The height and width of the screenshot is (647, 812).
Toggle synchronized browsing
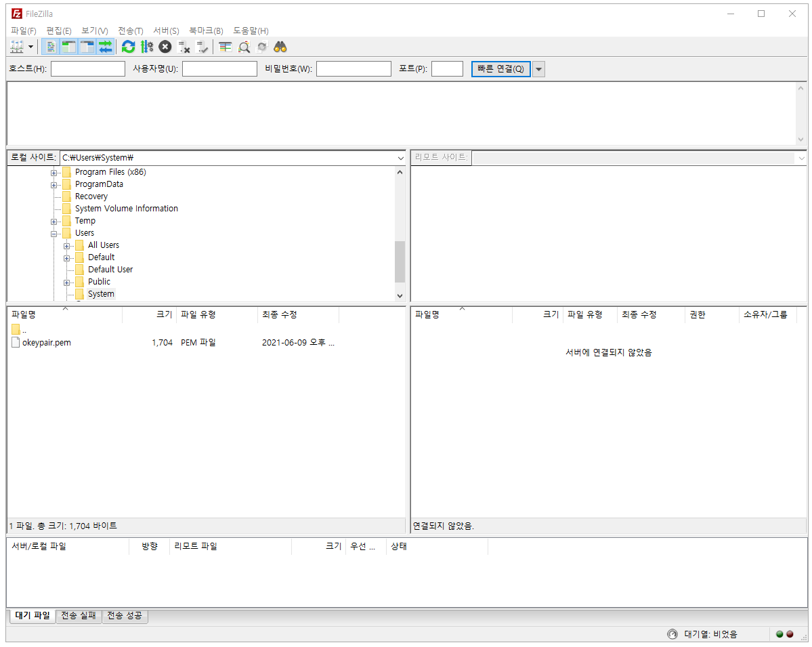pyautogui.click(x=262, y=47)
